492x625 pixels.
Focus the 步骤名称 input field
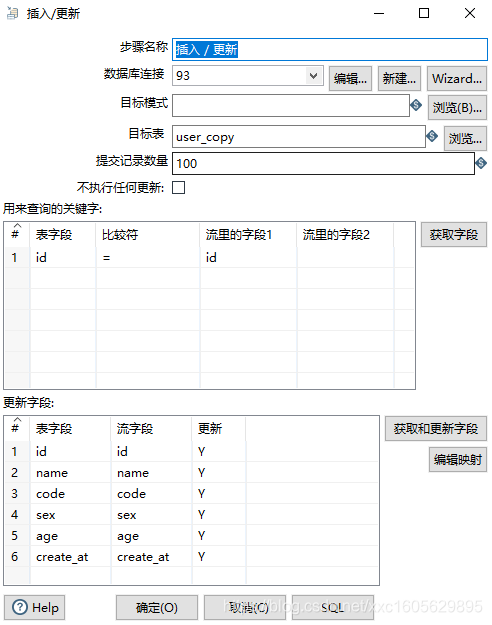point(330,49)
